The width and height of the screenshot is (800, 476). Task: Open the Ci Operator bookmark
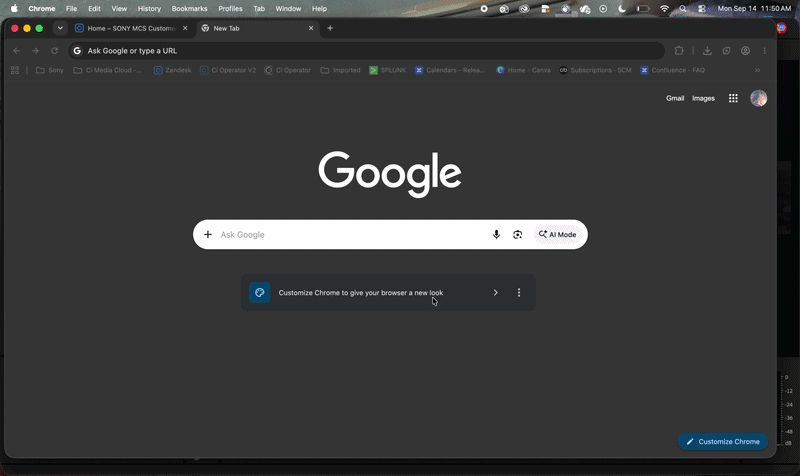coord(287,70)
